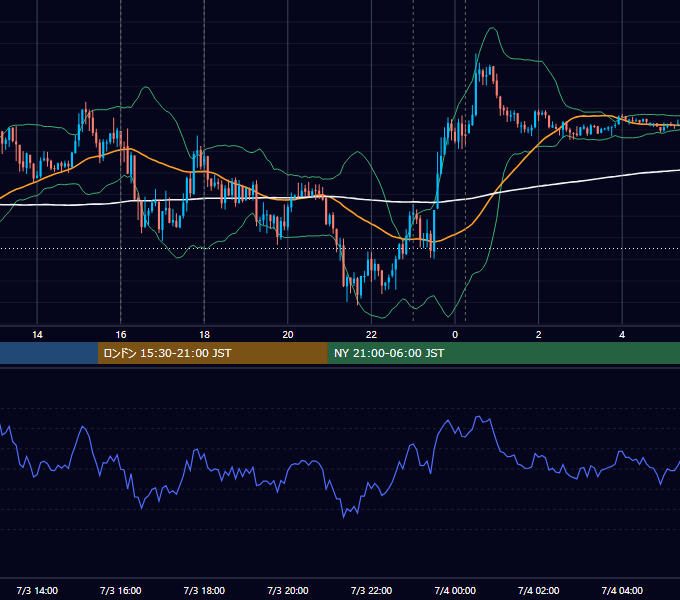Click the '18' hour label on upper chart axis
This screenshot has height=600, width=680.
pos(204,335)
